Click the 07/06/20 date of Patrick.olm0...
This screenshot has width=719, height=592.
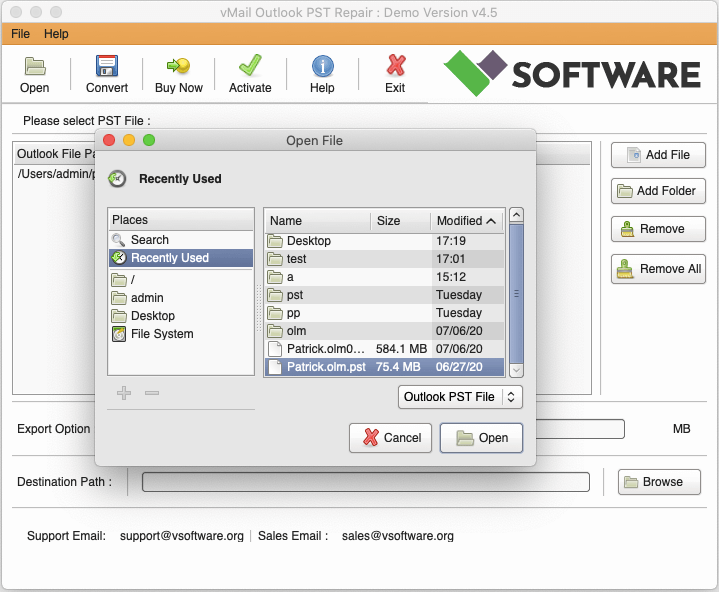pyautogui.click(x=459, y=349)
